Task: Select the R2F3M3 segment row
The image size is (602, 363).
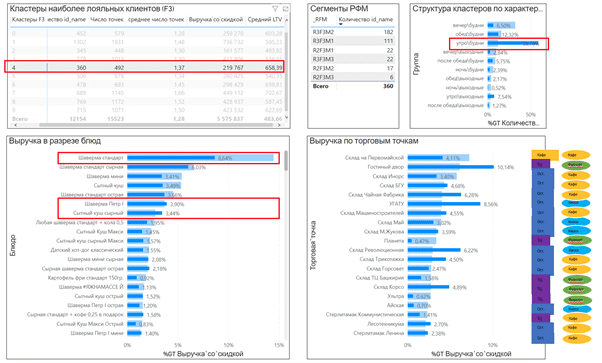Action: tap(353, 77)
